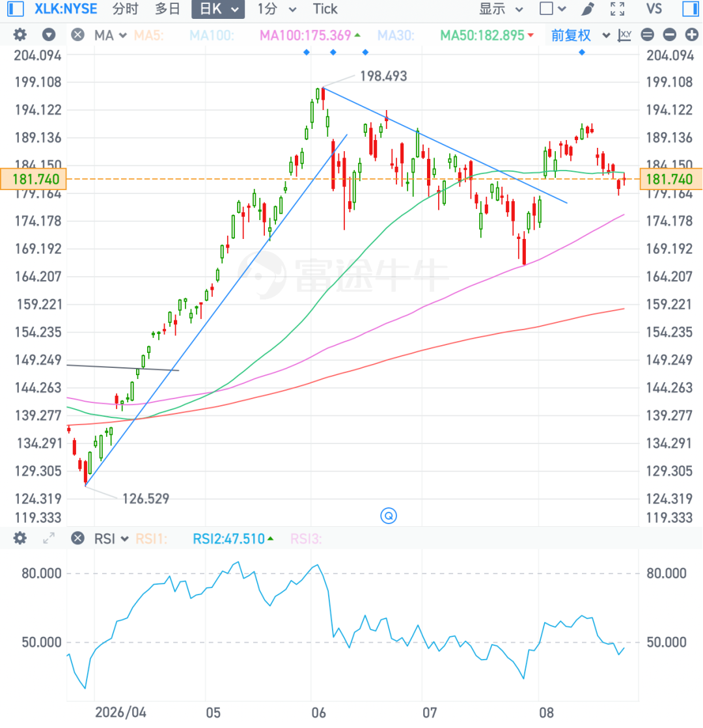Click the 2026/04 date axis label
This screenshot has width=703, height=728.
click(x=120, y=712)
